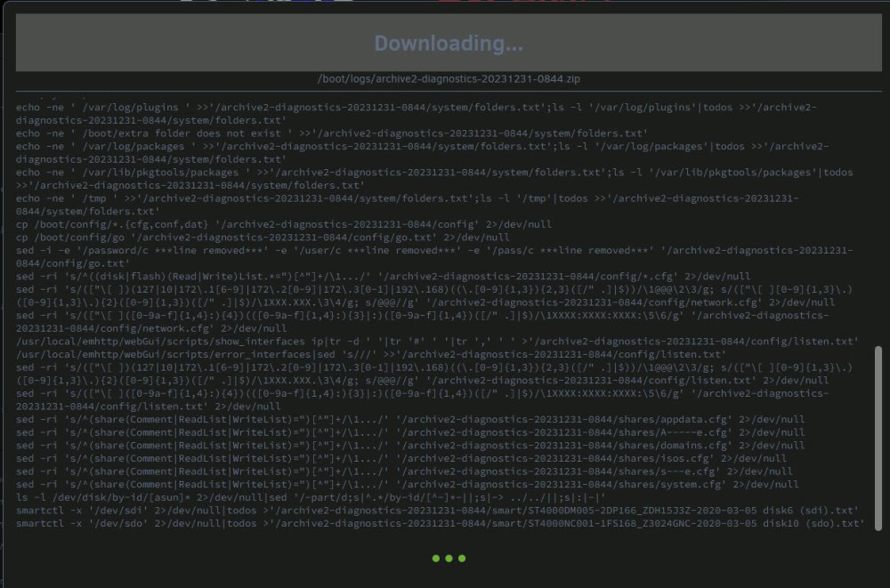
Task: Click the 'Downloading...' header banner
Action: tap(449, 43)
